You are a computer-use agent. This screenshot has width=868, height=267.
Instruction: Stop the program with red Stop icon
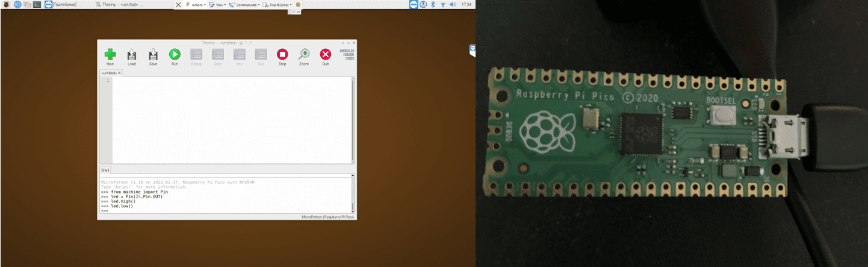282,55
